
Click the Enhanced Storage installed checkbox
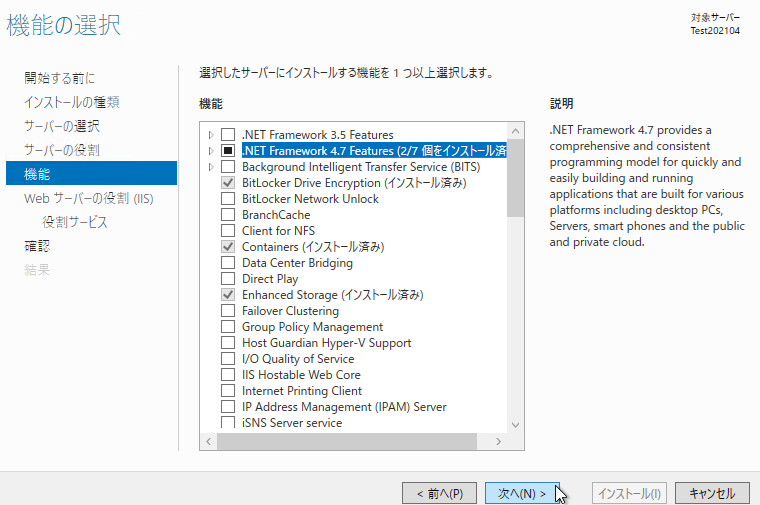tap(228, 294)
